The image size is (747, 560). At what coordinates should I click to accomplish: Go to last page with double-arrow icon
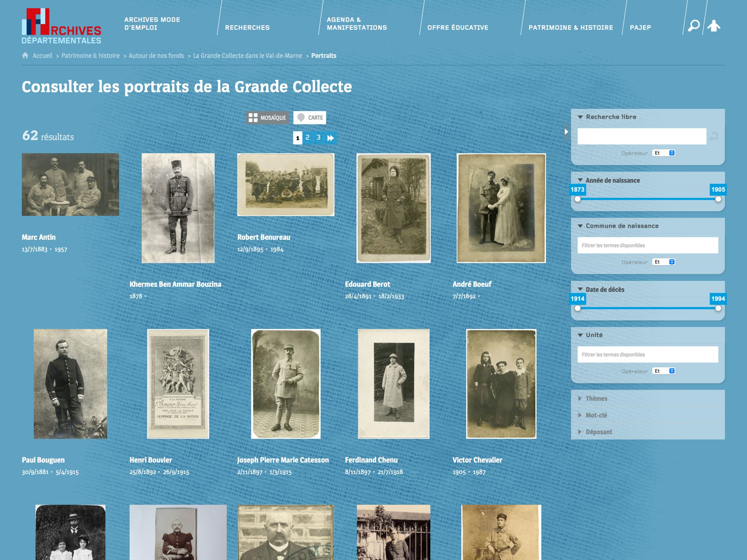coord(331,138)
